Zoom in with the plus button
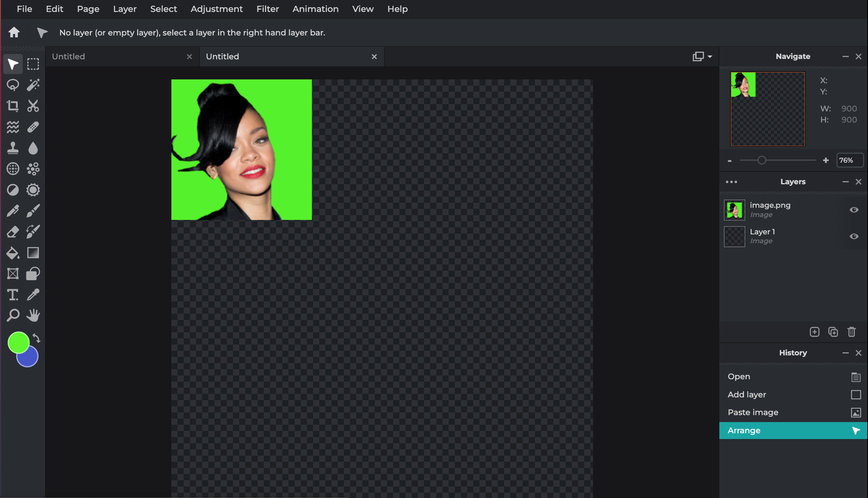This screenshot has height=498, width=868. click(826, 160)
